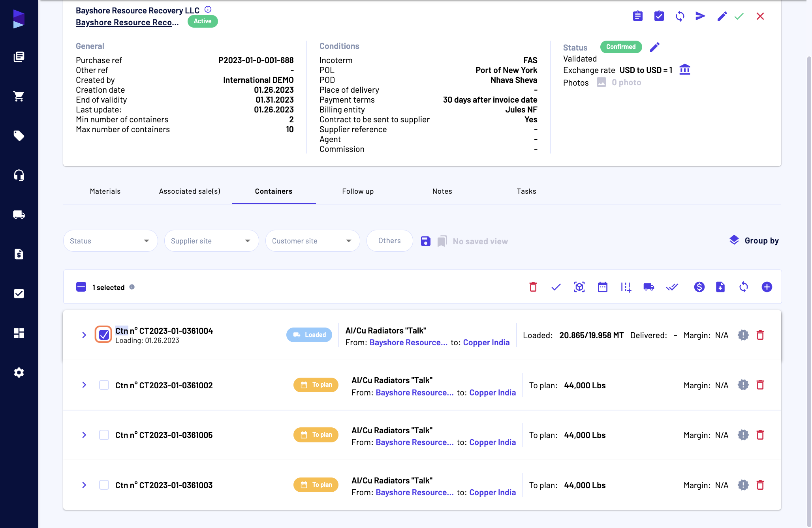Open the Status filter dropdown
812x528 pixels.
click(110, 241)
